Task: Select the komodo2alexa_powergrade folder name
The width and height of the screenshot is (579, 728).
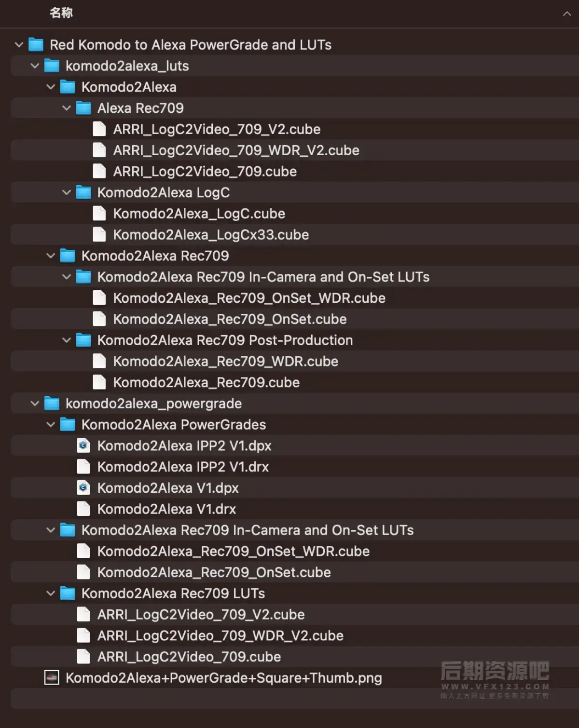Action: pyautogui.click(x=154, y=404)
